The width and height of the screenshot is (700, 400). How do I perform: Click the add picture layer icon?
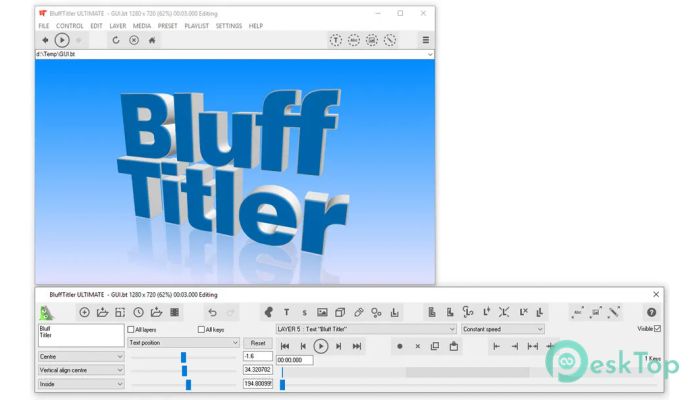click(322, 312)
